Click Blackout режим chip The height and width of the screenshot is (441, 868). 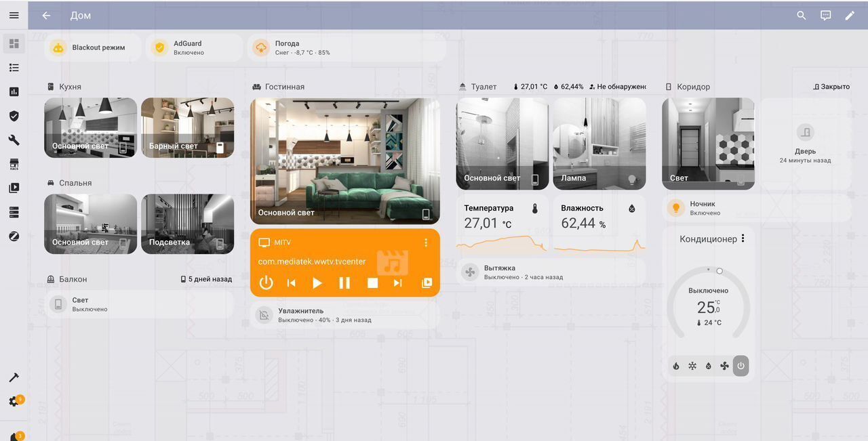point(93,47)
